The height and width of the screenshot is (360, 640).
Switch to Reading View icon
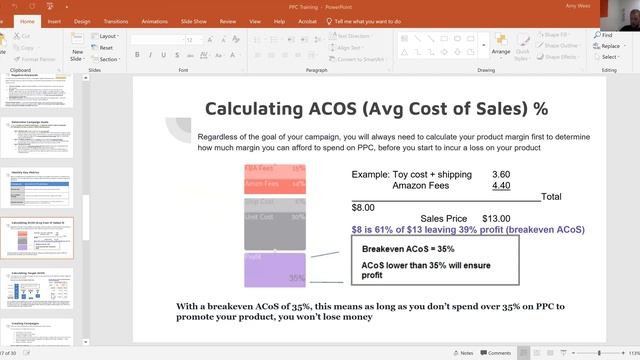tap(550, 353)
